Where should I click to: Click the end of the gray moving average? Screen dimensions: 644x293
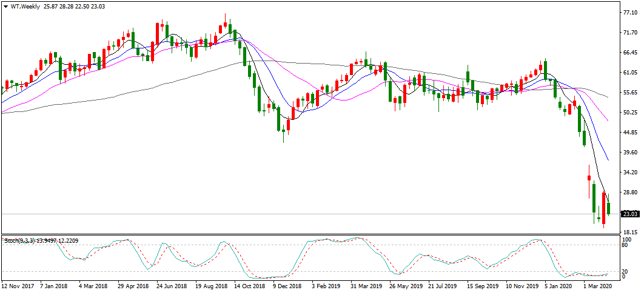[608, 96]
